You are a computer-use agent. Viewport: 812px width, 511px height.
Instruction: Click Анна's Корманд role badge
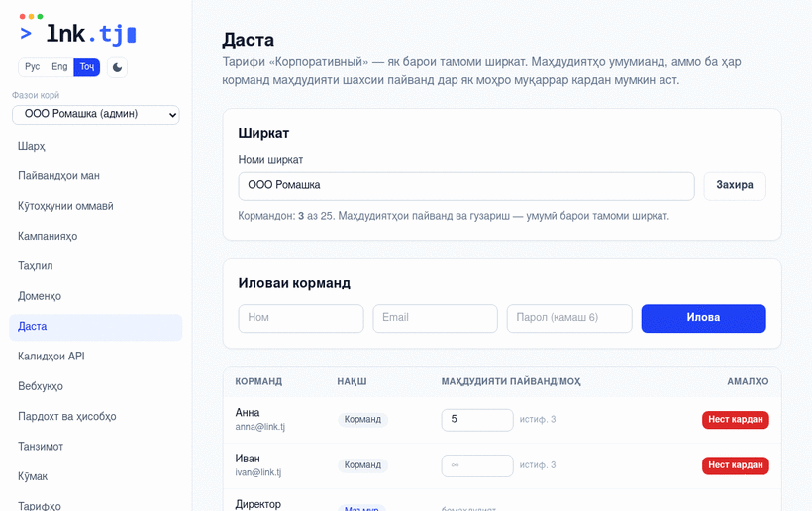362,419
